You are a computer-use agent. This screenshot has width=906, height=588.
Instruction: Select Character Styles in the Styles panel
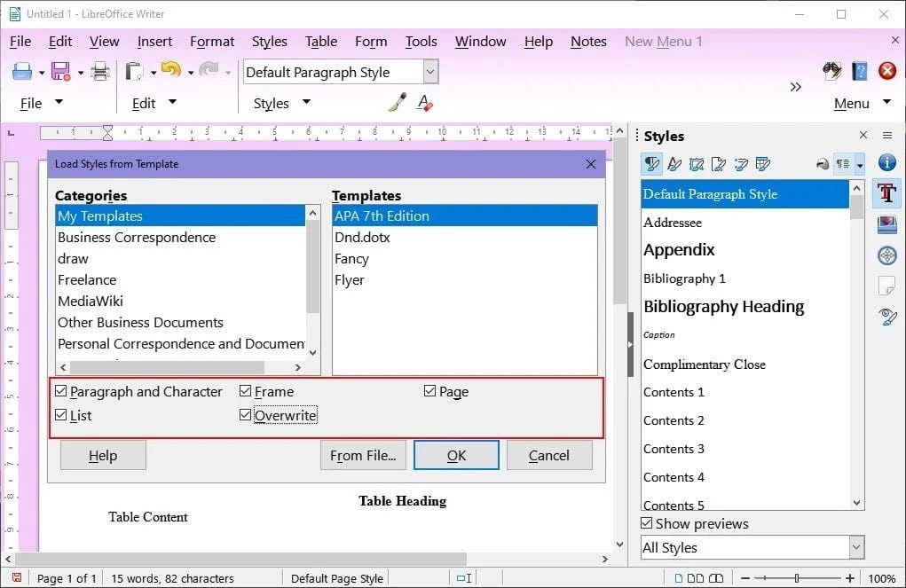click(676, 164)
